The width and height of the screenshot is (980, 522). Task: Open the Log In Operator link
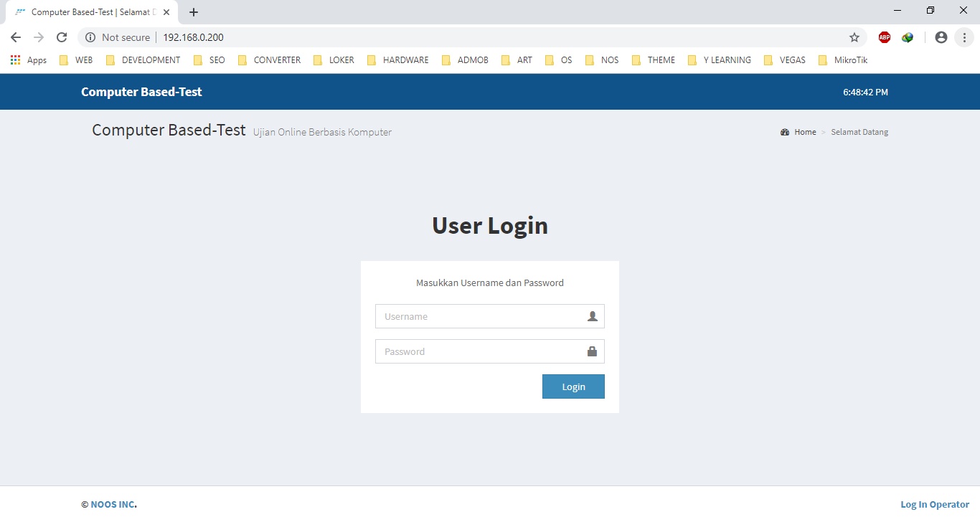click(x=934, y=504)
